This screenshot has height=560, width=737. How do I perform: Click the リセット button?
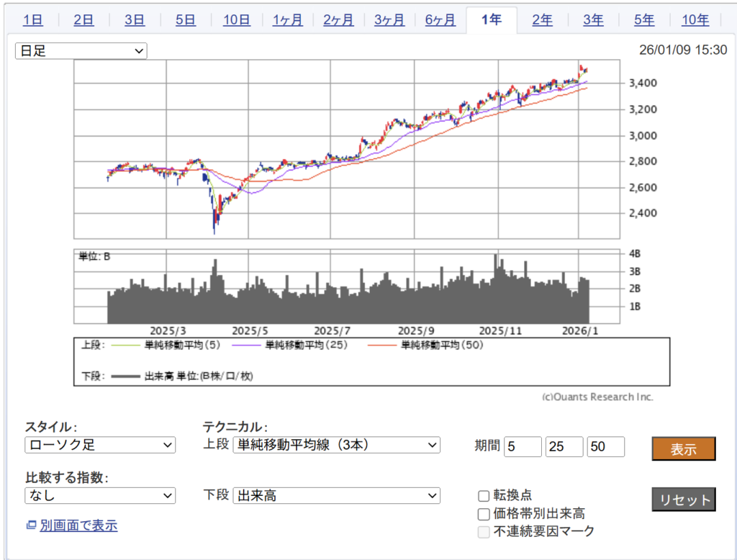pos(683,500)
